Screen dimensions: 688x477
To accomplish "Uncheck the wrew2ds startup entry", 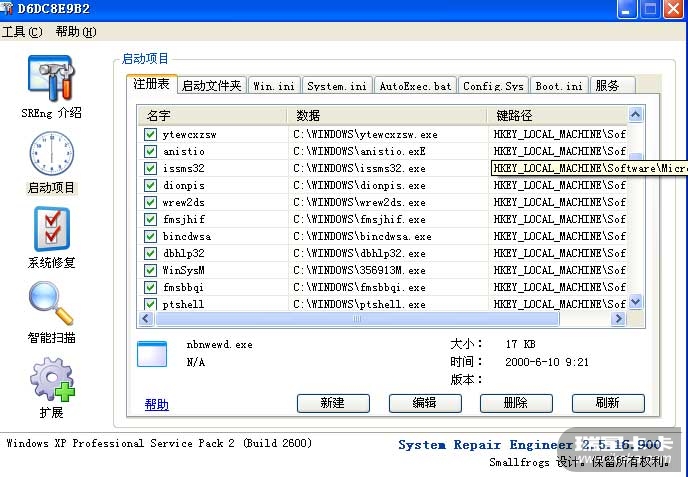I will pos(150,202).
